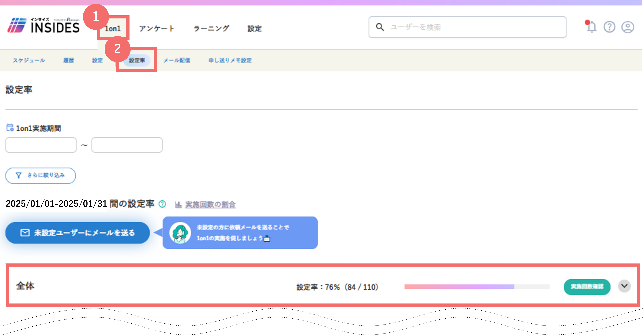This screenshot has height=335, width=644.
Task: Click the calendar icon beside 1on1実施期間
Action: pyautogui.click(x=10, y=128)
